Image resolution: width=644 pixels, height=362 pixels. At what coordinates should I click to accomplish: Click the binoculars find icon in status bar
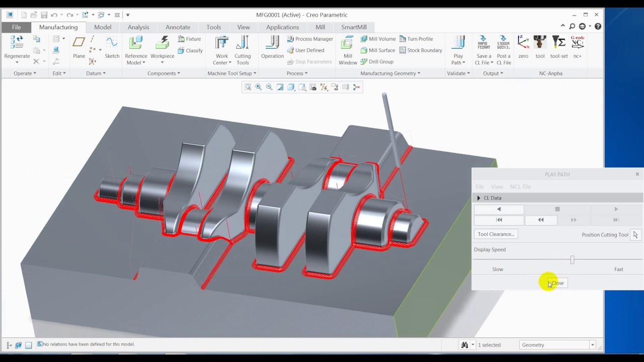(464, 345)
